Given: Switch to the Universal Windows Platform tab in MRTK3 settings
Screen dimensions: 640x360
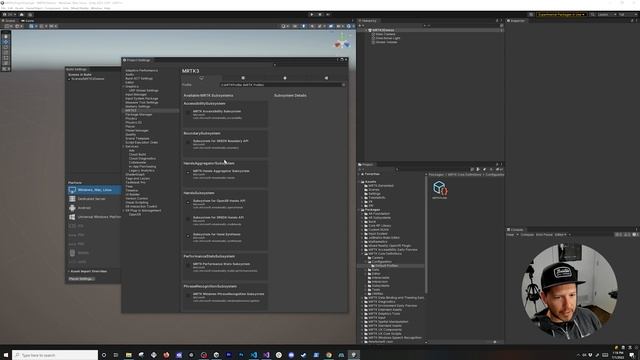Looking at the screenshot, I should [326, 78].
